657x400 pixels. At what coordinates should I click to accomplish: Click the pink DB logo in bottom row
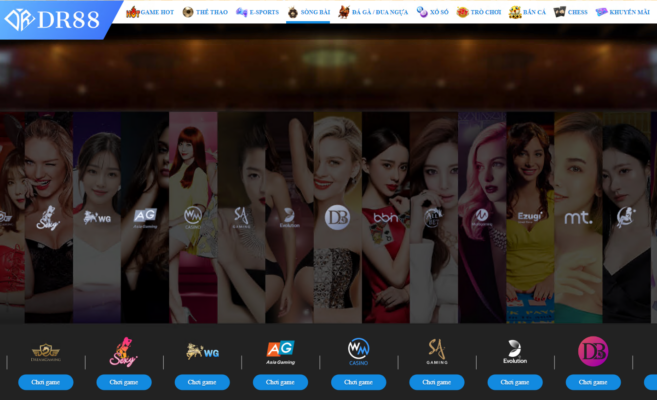click(x=593, y=351)
